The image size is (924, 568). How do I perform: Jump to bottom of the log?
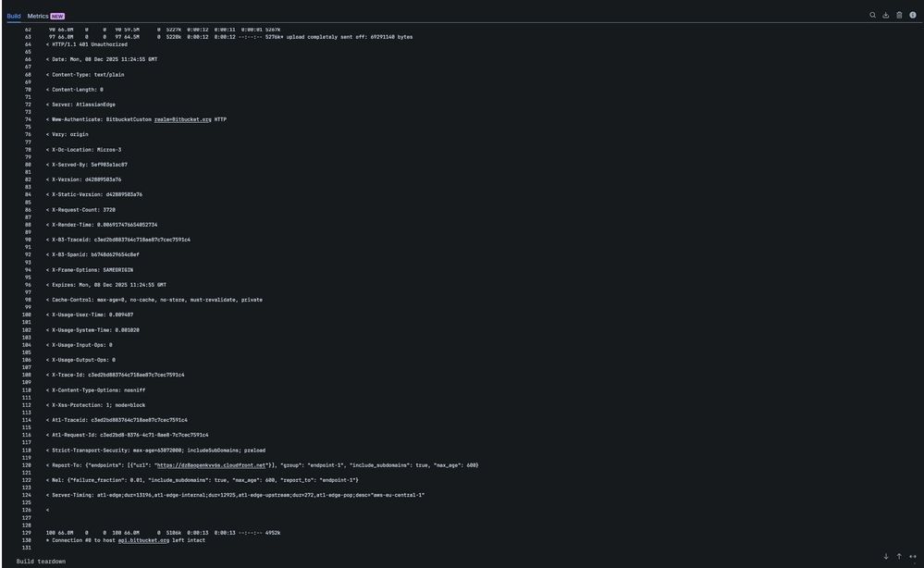(885, 555)
